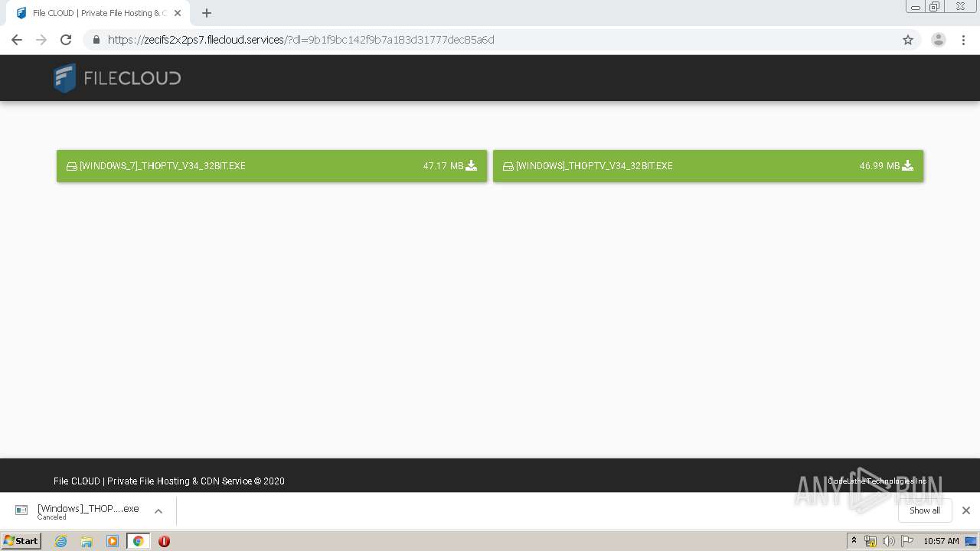Download the [WINDOWS]_THOPTV_V34_32BIT.EXE file
The width and height of the screenshot is (980, 551).
tap(708, 166)
